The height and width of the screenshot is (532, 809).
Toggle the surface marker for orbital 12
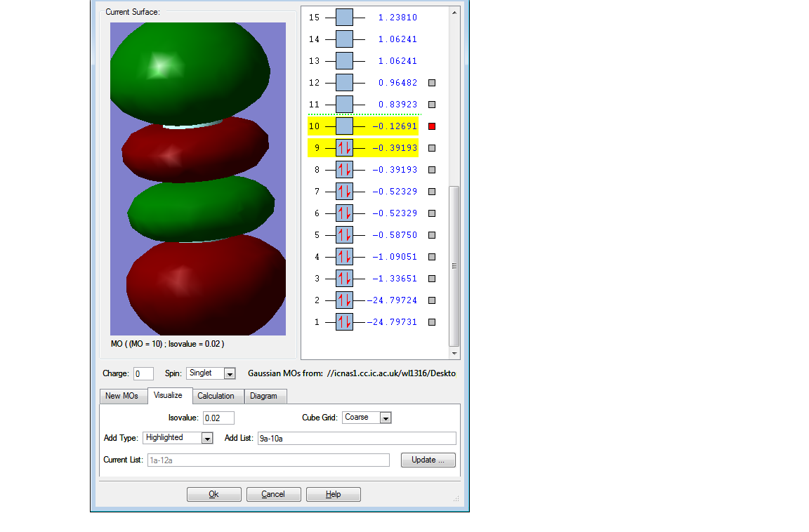(x=433, y=83)
